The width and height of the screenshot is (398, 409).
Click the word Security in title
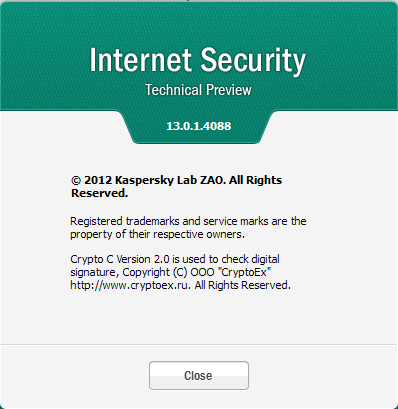pyautogui.click(x=253, y=62)
